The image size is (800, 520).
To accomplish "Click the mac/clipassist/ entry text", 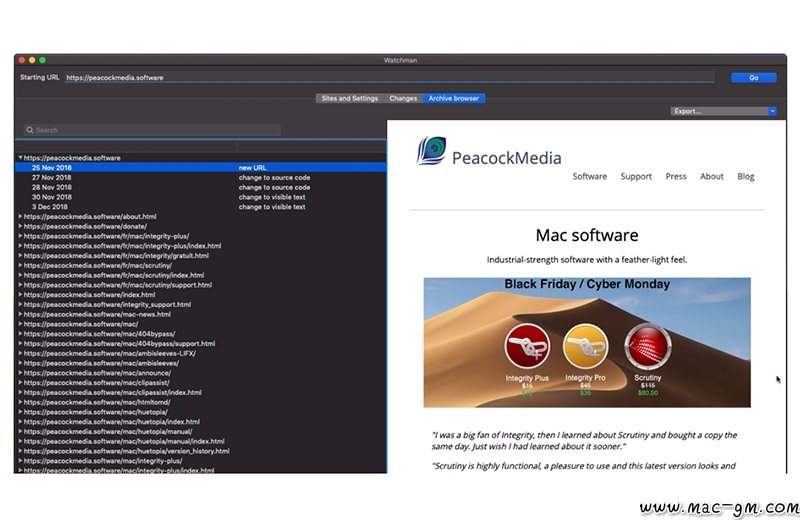I will [x=96, y=383].
